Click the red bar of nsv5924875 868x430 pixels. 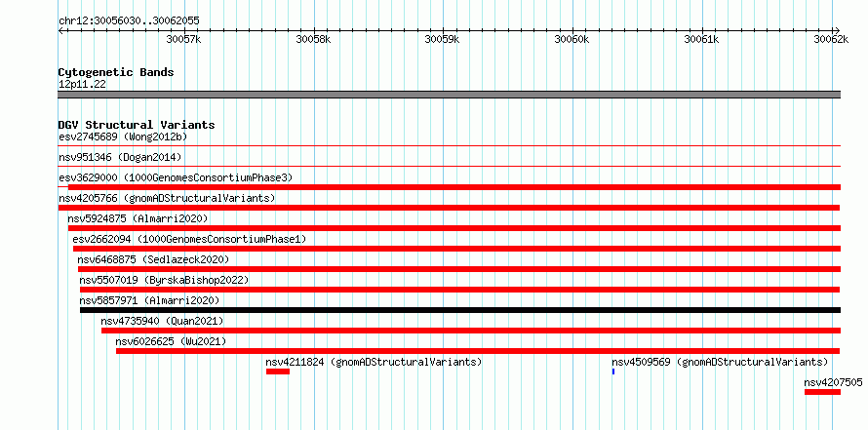click(454, 228)
